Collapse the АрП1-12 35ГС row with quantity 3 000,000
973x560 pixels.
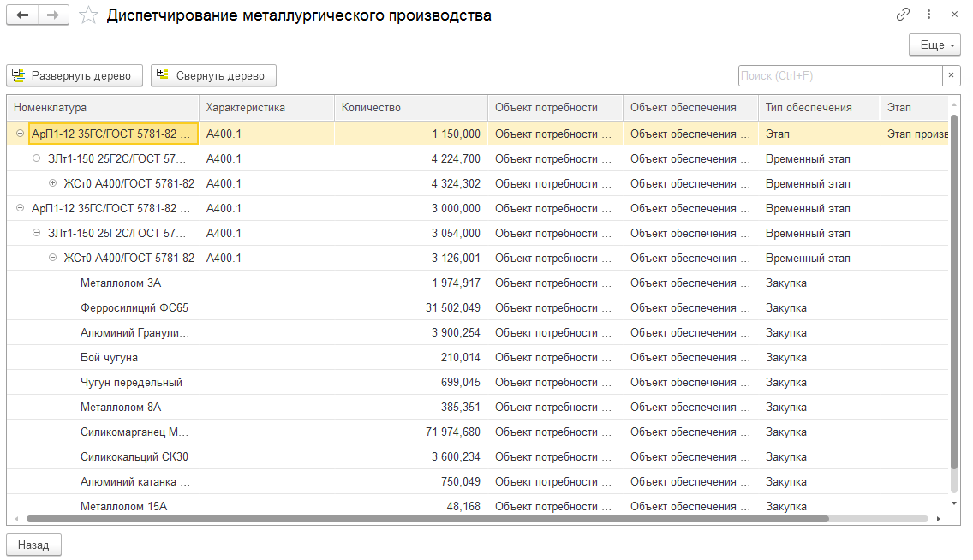(20, 208)
